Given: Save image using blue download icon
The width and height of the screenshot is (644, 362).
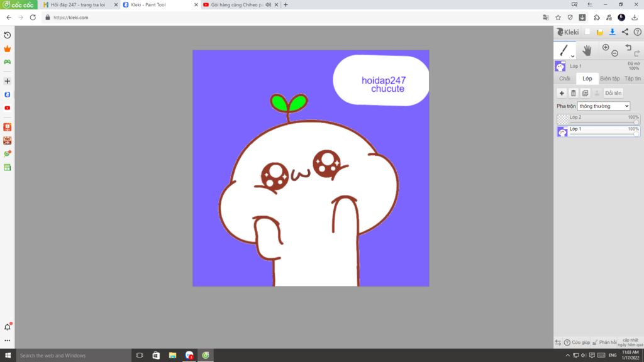Looking at the screenshot, I should [x=612, y=32].
